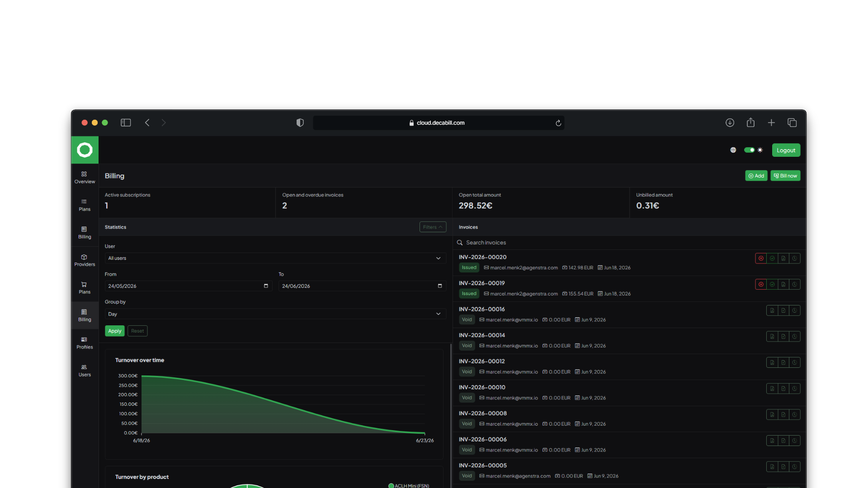View history clock of invoice INV-2026-00012
This screenshot has height=488, width=868.
795,362
